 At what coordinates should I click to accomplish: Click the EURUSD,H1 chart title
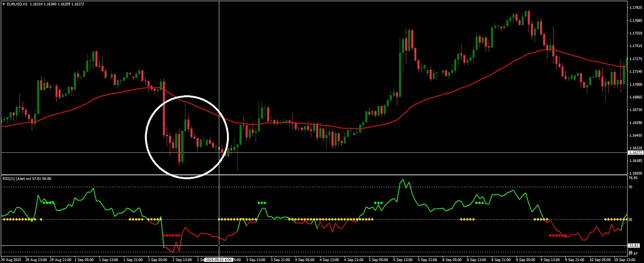pyautogui.click(x=17, y=4)
